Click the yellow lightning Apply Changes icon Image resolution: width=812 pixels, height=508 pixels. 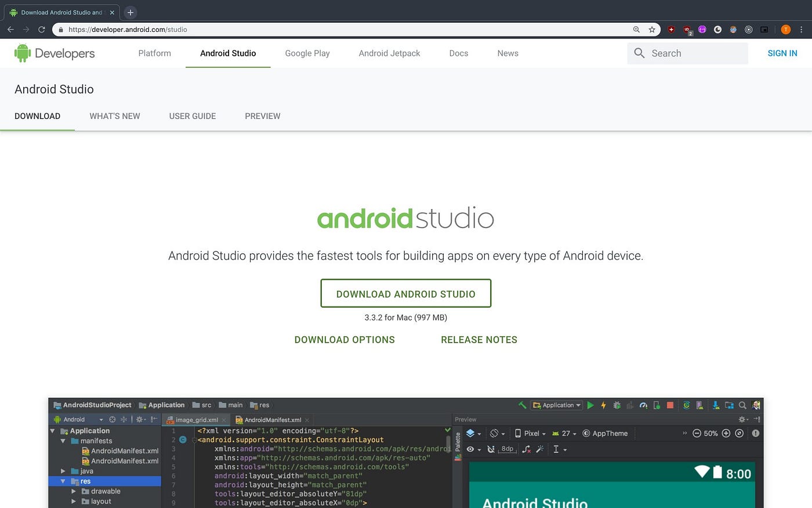tap(603, 405)
